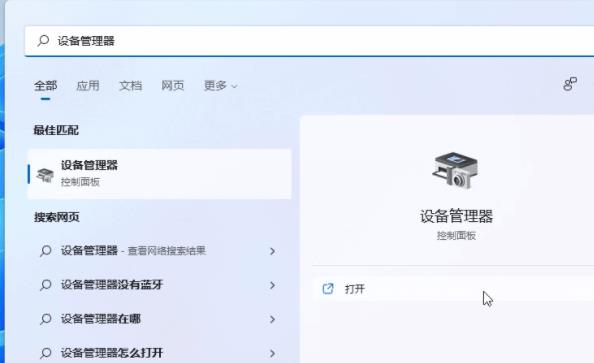Click 设备管理器 title in preview pane
This screenshot has width=594, height=363.
pyautogui.click(x=456, y=216)
